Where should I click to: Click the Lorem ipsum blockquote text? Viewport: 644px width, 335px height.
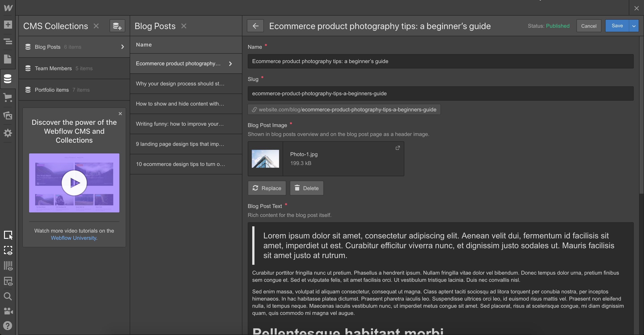click(x=439, y=245)
